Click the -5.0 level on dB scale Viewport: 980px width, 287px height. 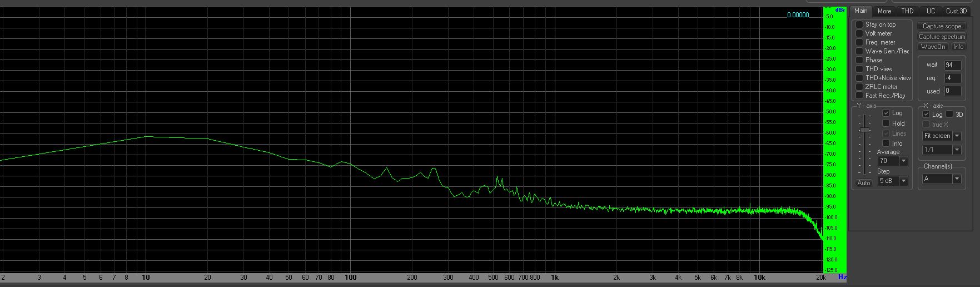829,17
